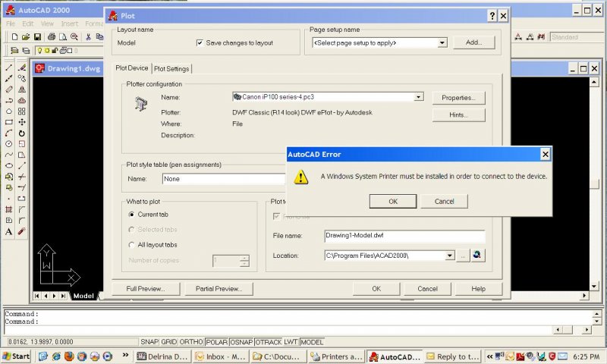Click the plot File name input field
This screenshot has width=607, height=364.
click(404, 236)
